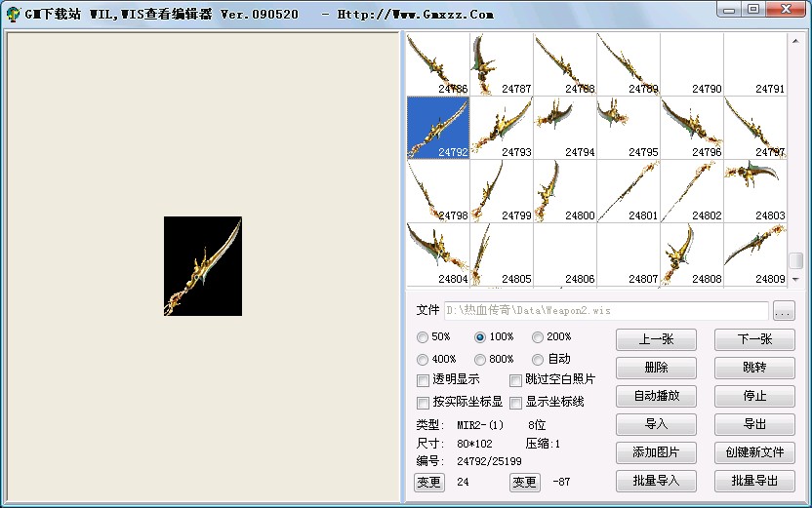Choose thumbnail 24787 in the grid
The height and width of the screenshot is (508, 812).
click(502, 64)
